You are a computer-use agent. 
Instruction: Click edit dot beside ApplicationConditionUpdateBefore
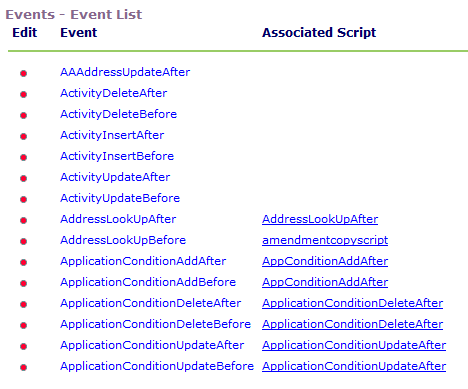click(23, 367)
